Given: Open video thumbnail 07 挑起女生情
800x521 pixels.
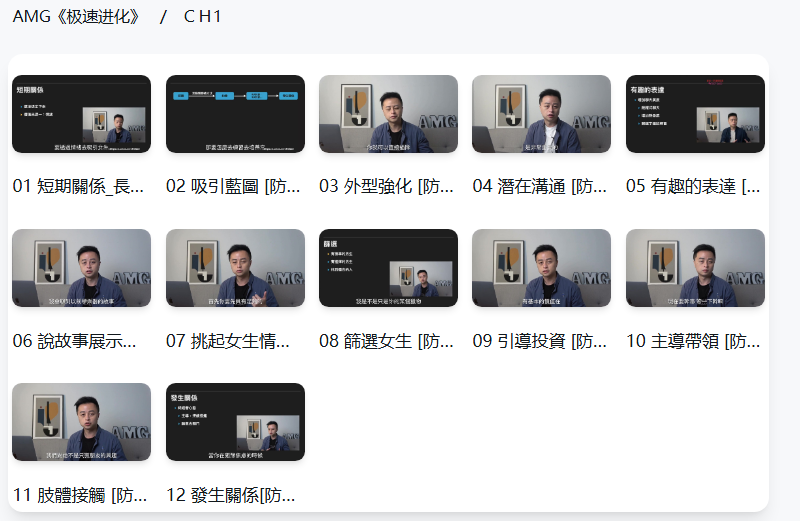Looking at the screenshot, I should [x=235, y=268].
